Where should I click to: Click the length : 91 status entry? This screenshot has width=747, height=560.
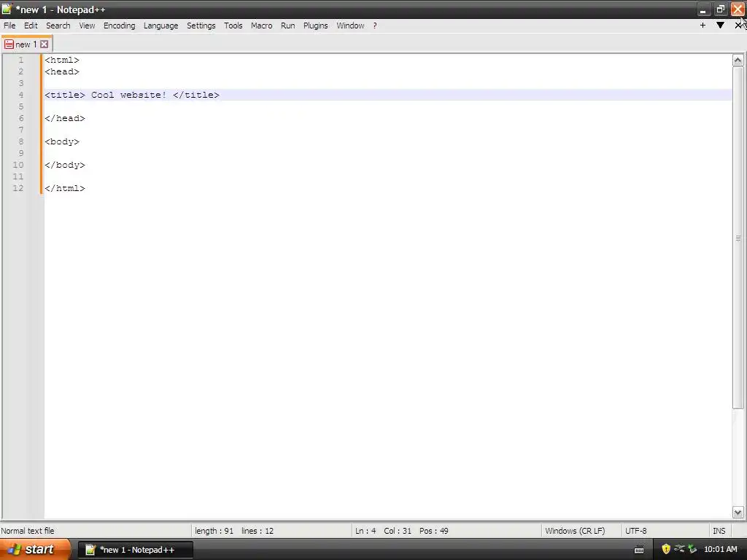tap(214, 531)
